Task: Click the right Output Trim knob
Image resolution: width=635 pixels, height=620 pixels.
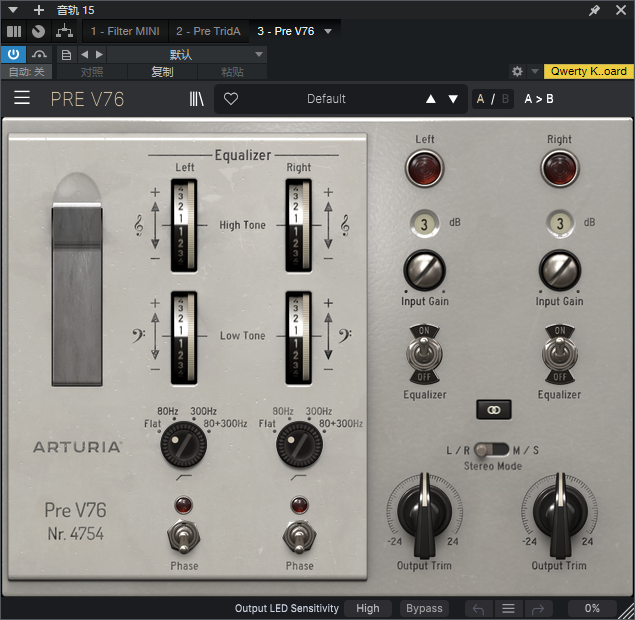Action: click(560, 513)
